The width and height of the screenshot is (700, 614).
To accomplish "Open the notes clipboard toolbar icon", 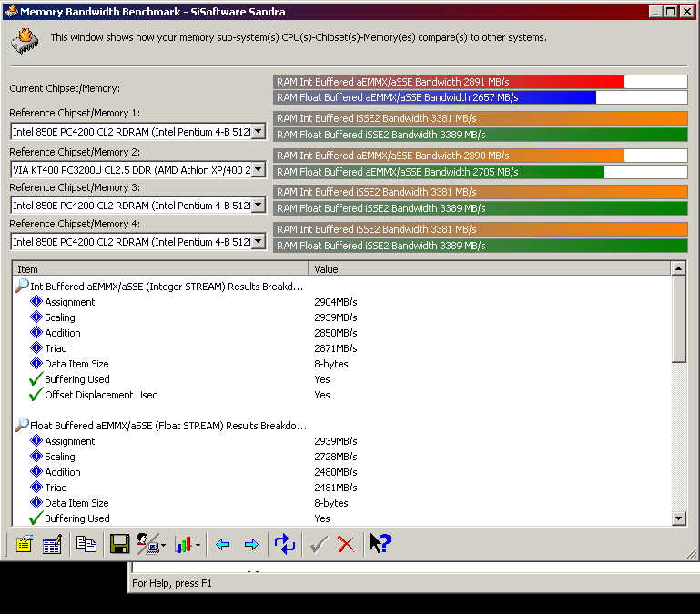I will tap(24, 544).
